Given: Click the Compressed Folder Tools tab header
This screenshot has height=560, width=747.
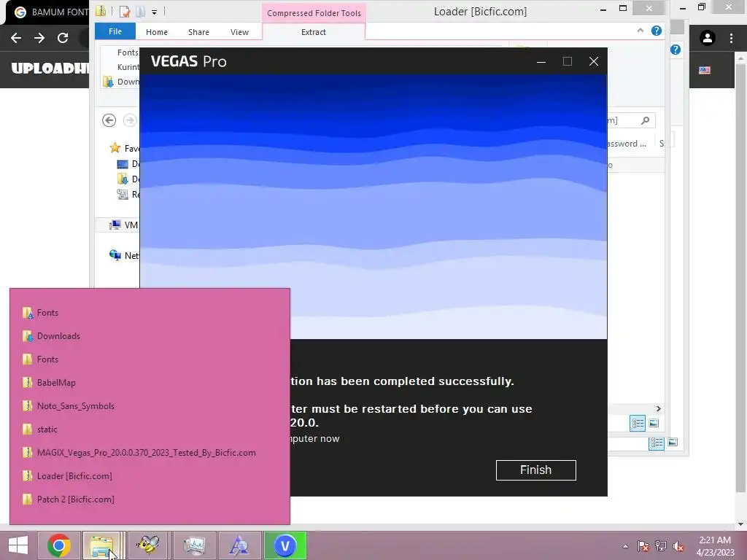Looking at the screenshot, I should coord(314,13).
